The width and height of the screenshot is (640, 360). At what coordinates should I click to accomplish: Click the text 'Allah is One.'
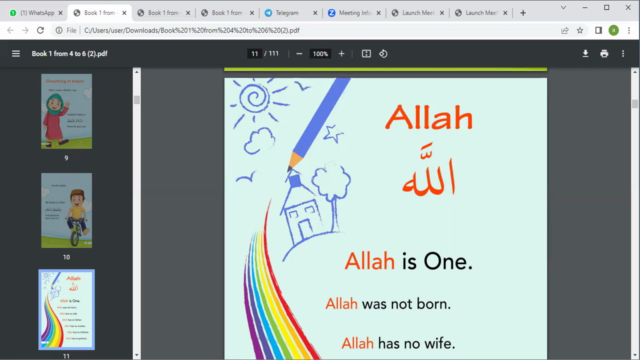[409, 261]
